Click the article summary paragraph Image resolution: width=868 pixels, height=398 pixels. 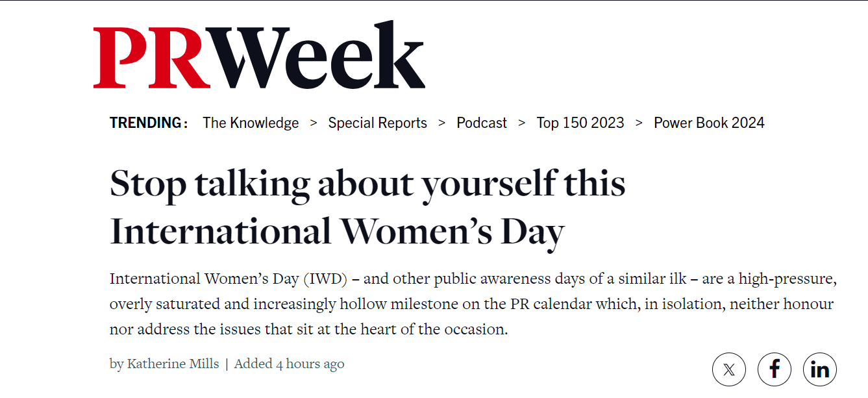472,304
